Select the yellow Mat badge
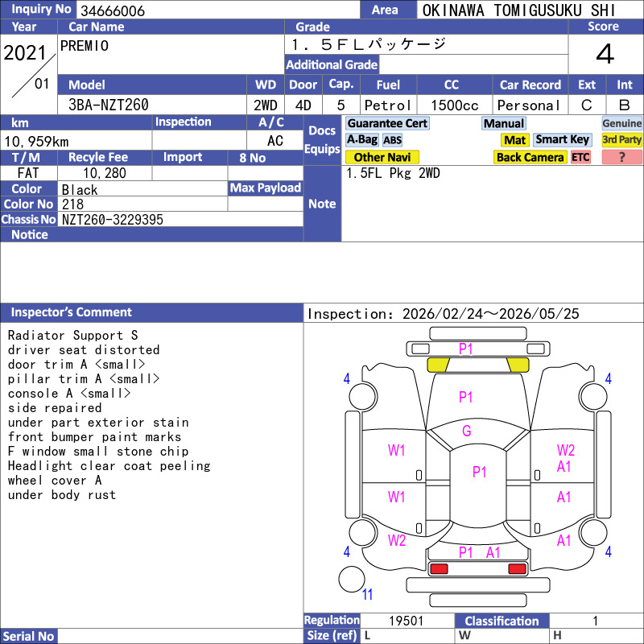 click(x=515, y=140)
